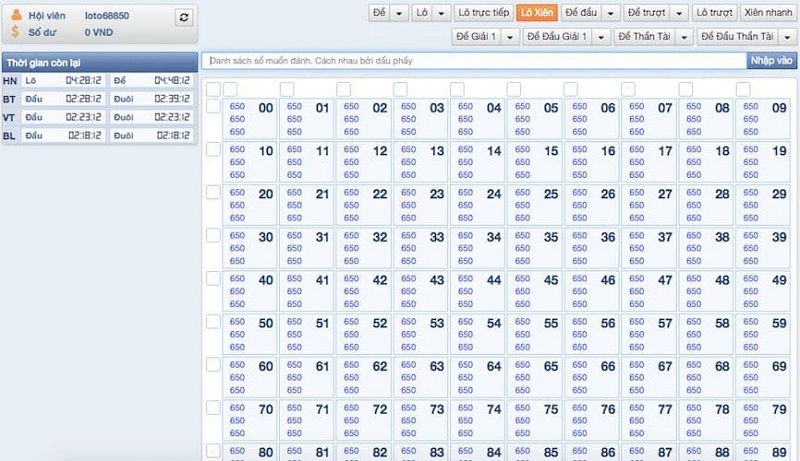Select number cell 07

649,119
